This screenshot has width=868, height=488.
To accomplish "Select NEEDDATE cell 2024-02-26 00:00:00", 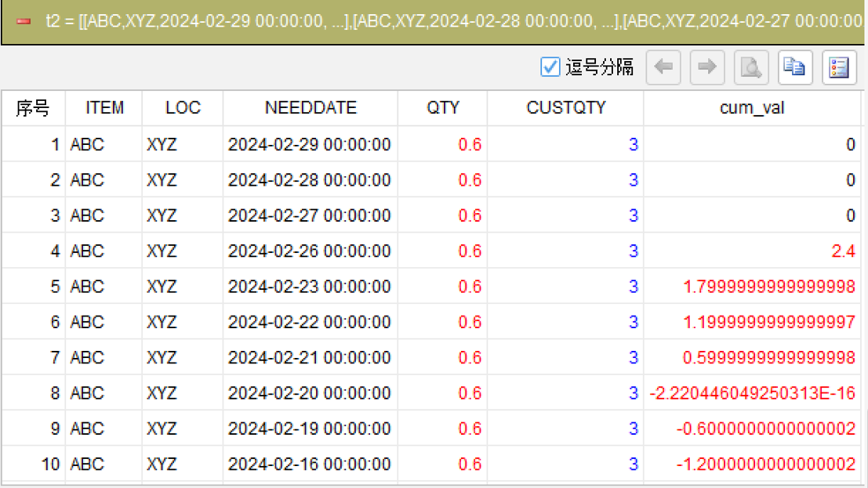I will tap(310, 251).
